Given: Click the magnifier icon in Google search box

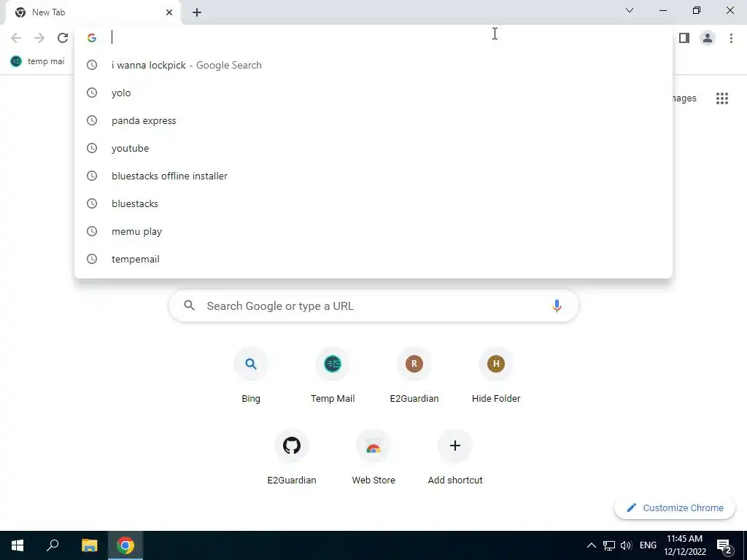Looking at the screenshot, I should (x=189, y=306).
